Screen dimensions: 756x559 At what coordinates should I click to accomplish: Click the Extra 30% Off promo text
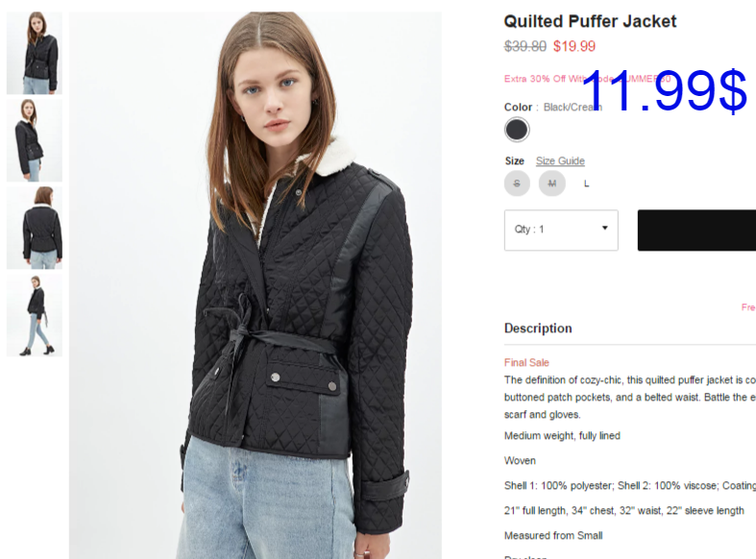[587, 79]
